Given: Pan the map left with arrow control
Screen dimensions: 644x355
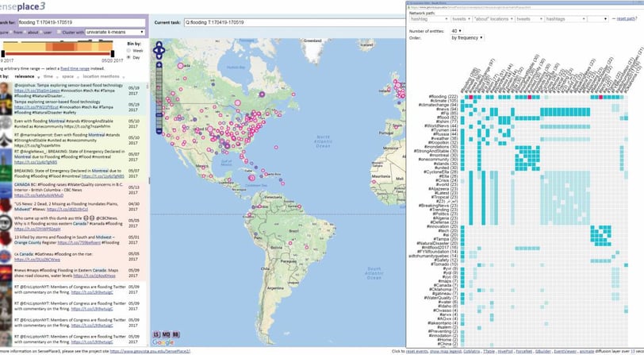Looking at the screenshot, I should click(155, 51).
